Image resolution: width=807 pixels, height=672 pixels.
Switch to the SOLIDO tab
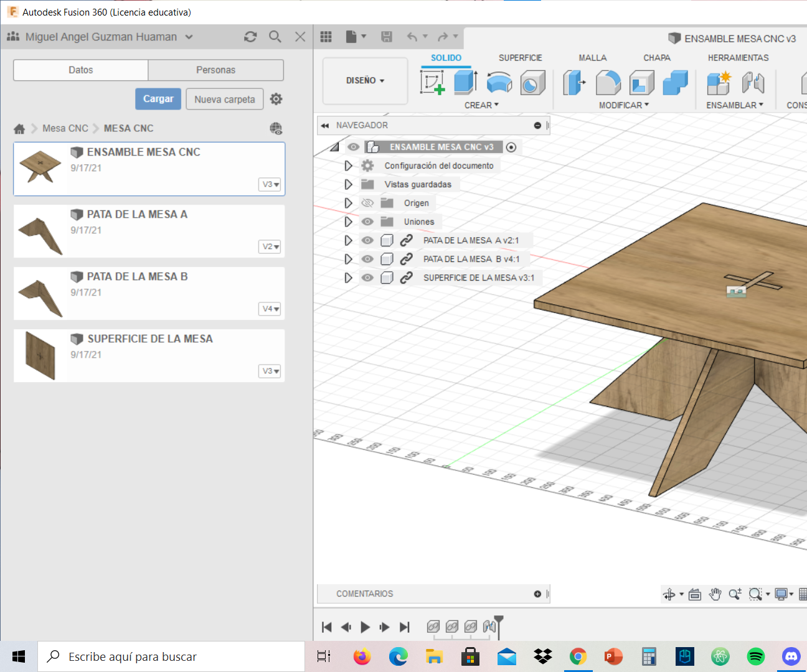click(x=446, y=58)
